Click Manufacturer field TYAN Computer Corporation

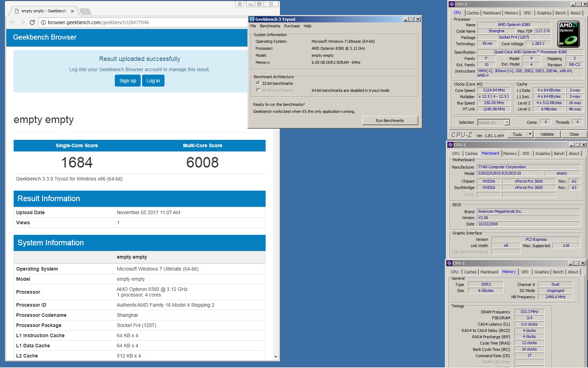(x=528, y=167)
